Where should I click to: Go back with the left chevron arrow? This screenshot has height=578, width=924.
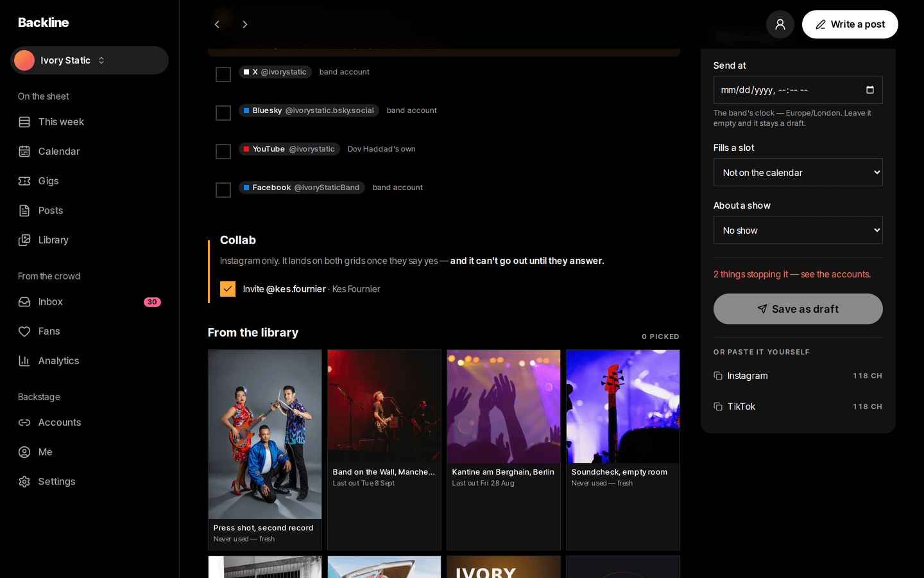217,24
